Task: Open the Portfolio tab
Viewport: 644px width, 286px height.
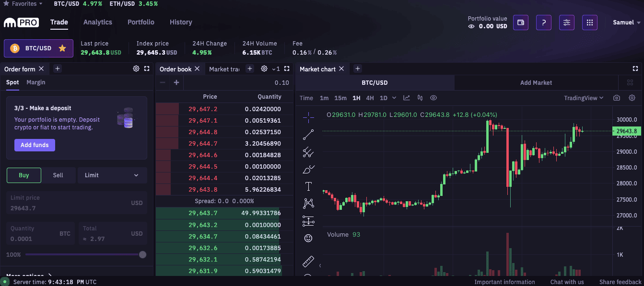Action: (x=141, y=22)
